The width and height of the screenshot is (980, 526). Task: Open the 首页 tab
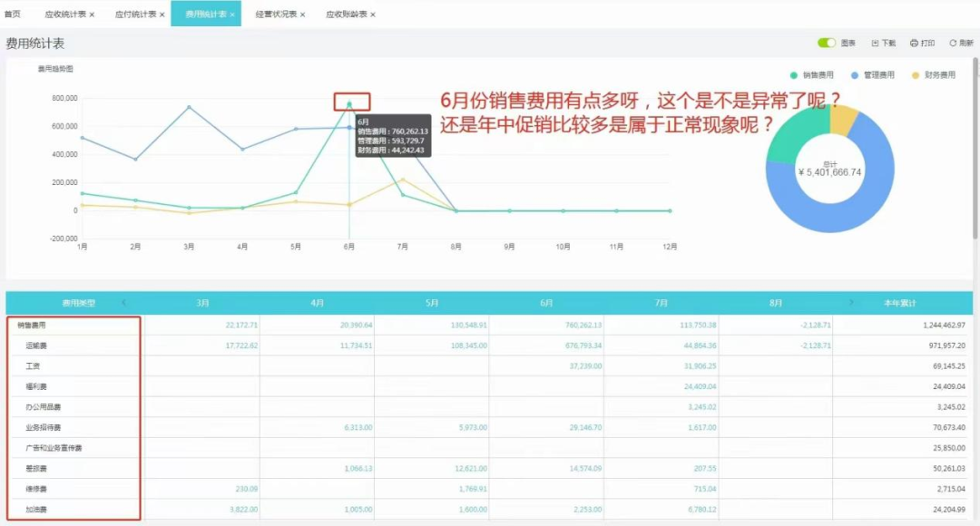tap(13, 14)
